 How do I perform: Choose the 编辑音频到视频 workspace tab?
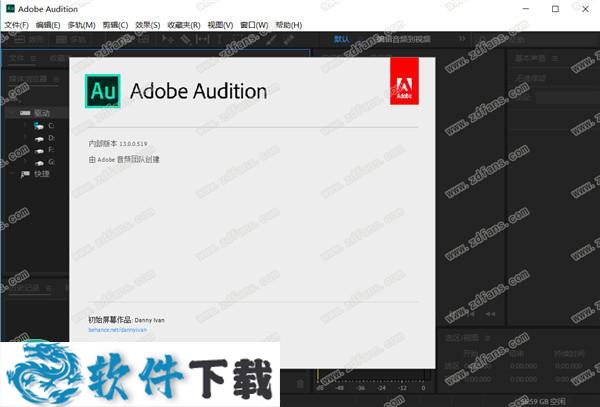[x=404, y=39]
